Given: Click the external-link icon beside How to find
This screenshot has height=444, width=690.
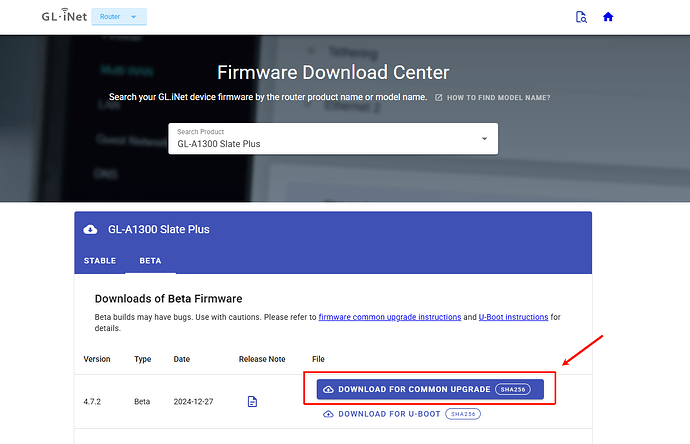Looking at the screenshot, I should coord(438,98).
